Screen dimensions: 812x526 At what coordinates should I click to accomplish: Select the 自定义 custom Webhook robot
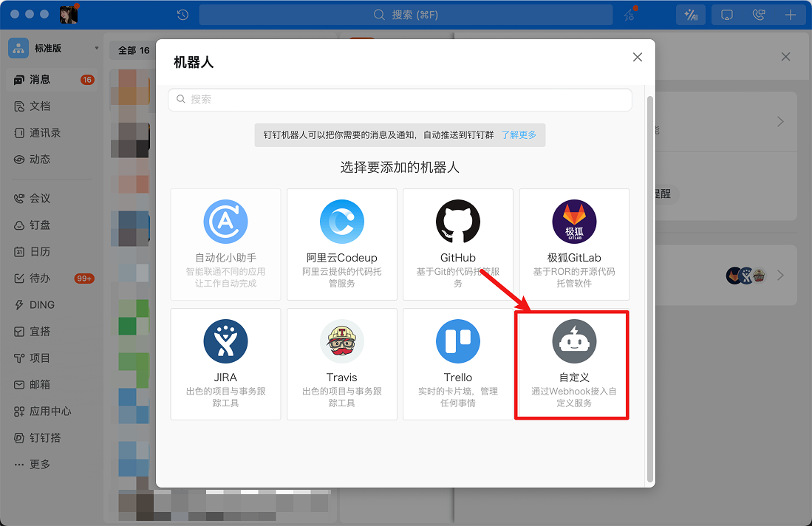click(573, 363)
